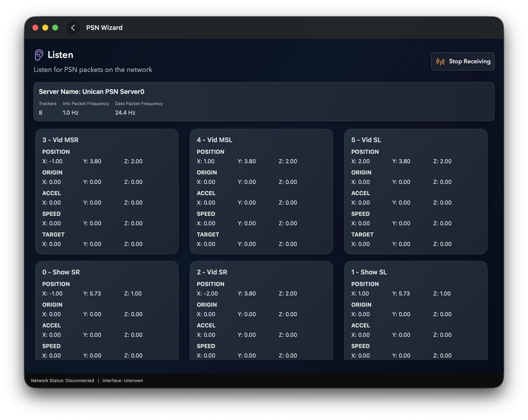Click X: 1.00 position in Vid MSL
The image size is (528, 420).
point(205,161)
